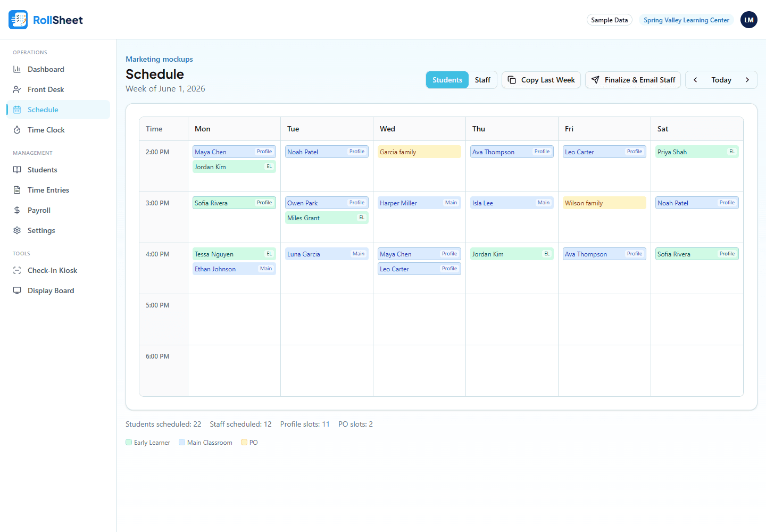Select Miles Grant's Tuesday 3:00 PM slot

327,218
